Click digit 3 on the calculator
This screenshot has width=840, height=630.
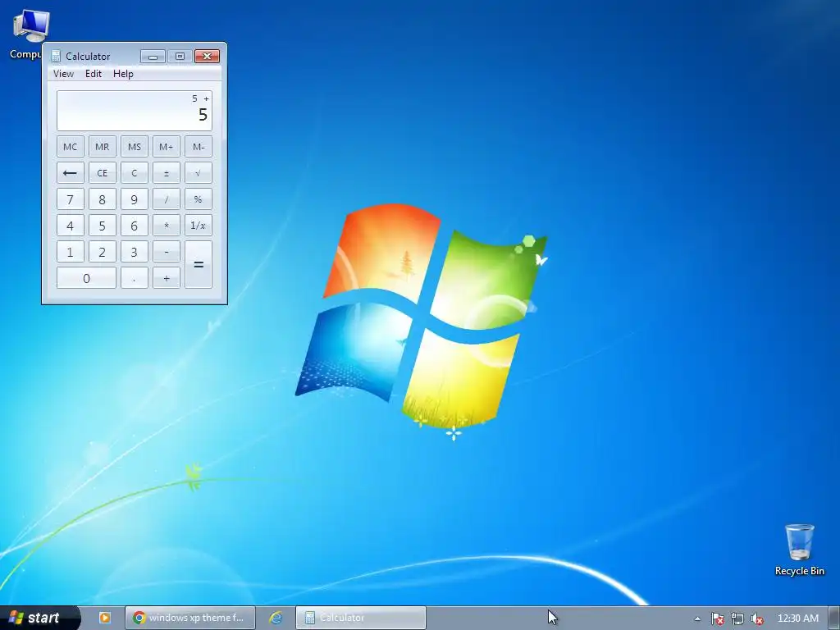click(135, 252)
